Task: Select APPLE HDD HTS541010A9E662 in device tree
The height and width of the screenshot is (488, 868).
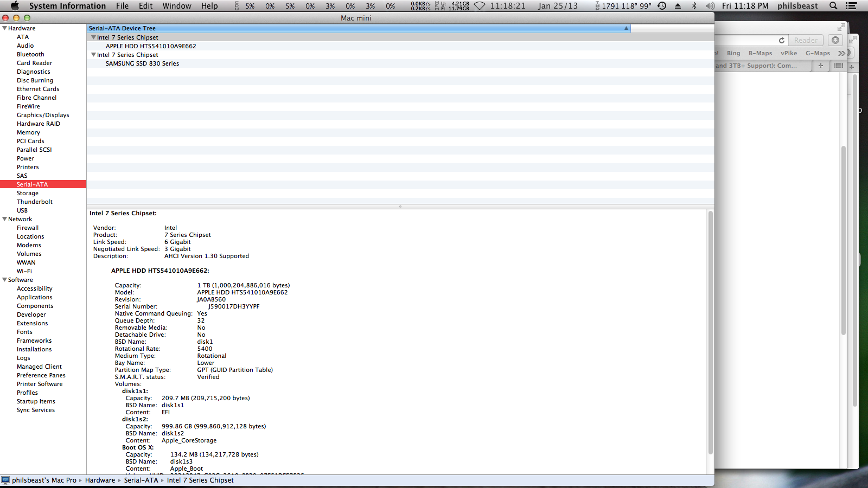Action: point(151,46)
